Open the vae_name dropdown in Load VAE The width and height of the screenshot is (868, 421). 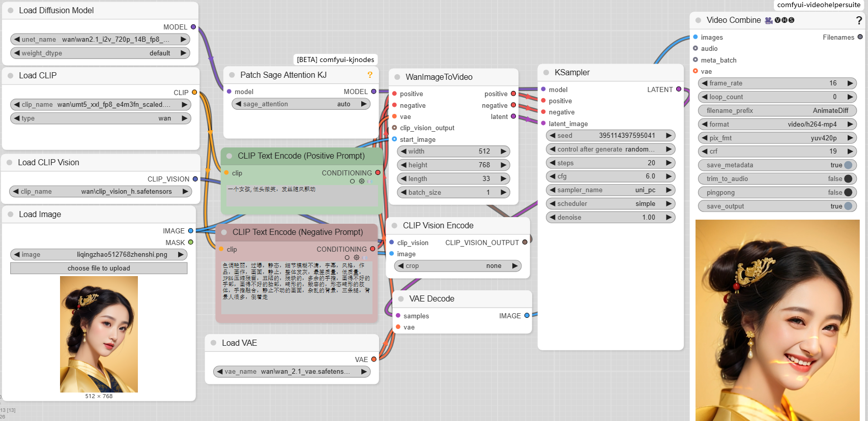pyautogui.click(x=292, y=371)
